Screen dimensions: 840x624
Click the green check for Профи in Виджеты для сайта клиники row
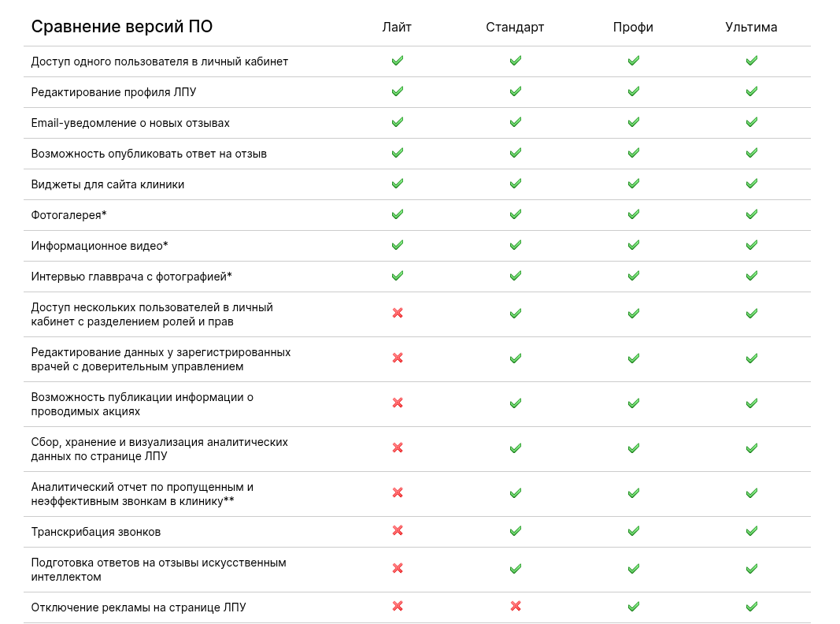click(633, 184)
